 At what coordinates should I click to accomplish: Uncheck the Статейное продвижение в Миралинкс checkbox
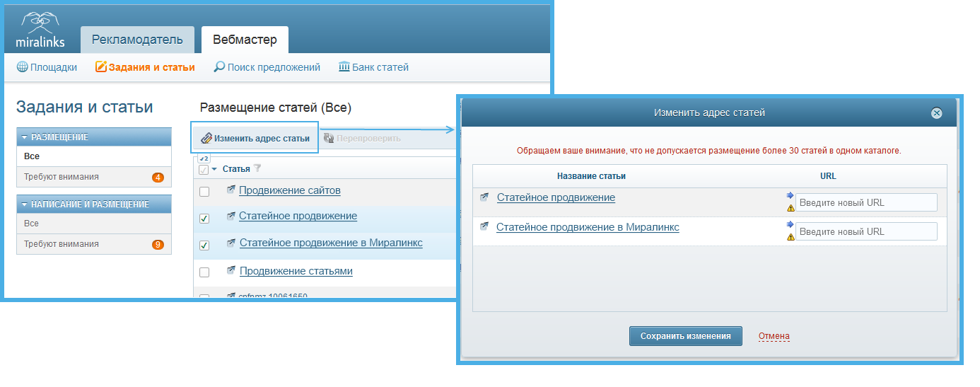tap(204, 245)
